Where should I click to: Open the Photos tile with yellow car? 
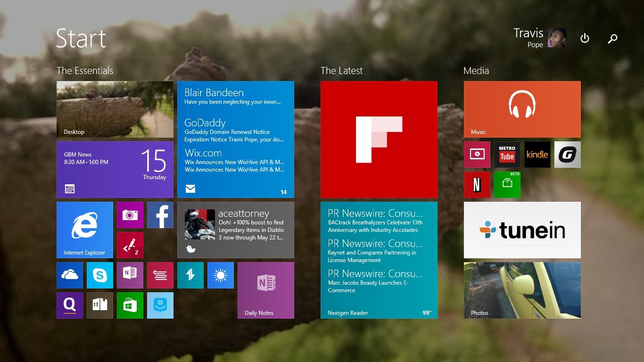[x=522, y=290]
